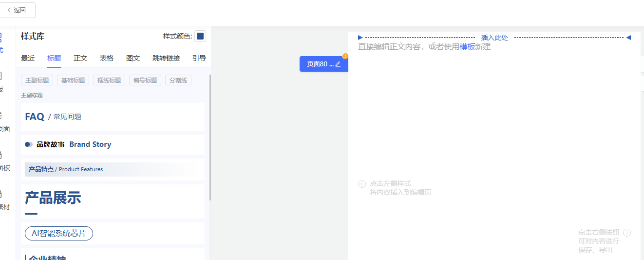Insert the FAQ 常见问题 title style
Image resolution: width=644 pixels, height=260 pixels.
point(113,117)
